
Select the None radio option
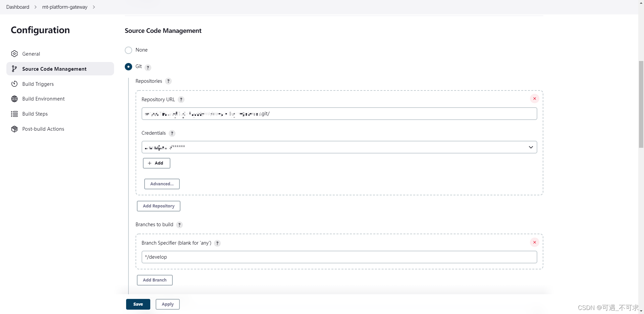pos(128,50)
